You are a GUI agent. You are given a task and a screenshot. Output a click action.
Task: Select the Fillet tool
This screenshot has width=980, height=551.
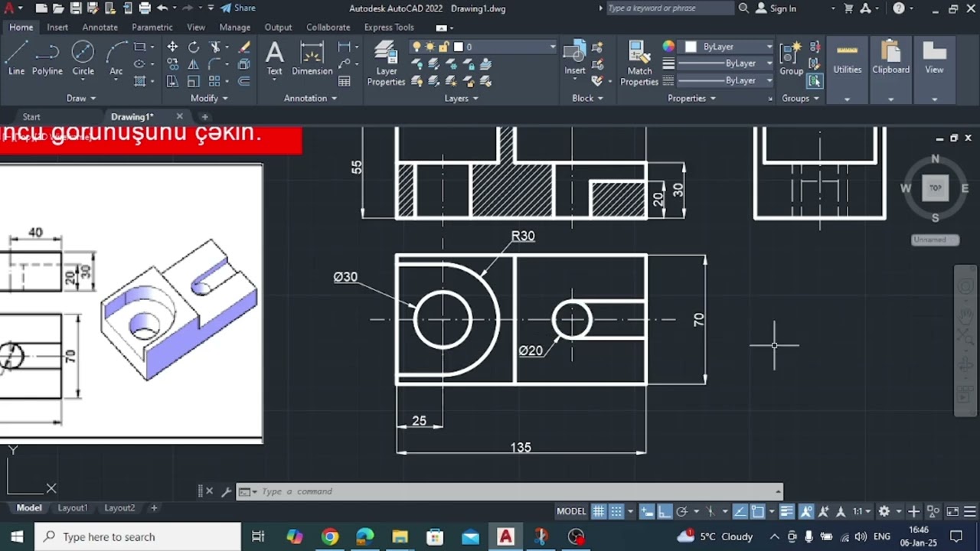pos(215,64)
